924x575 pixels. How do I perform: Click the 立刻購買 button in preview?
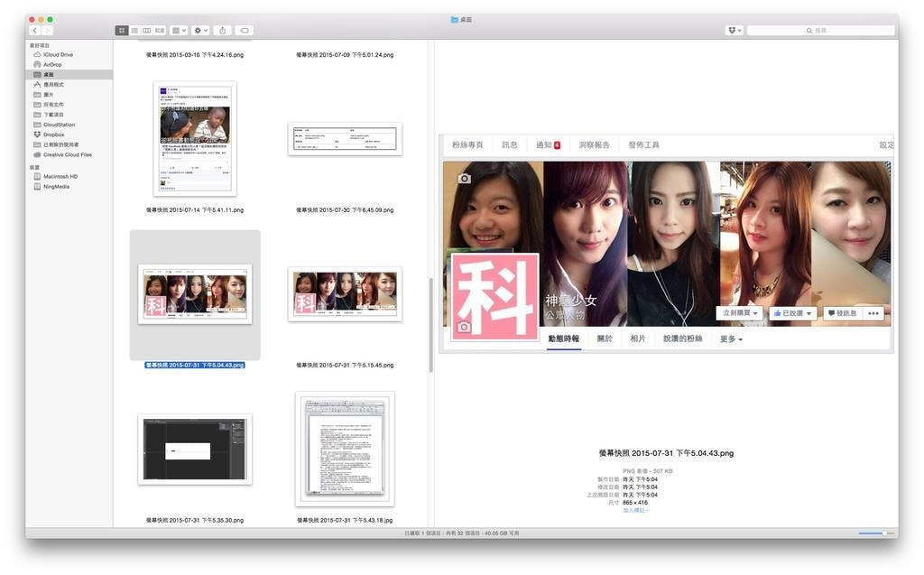click(740, 313)
